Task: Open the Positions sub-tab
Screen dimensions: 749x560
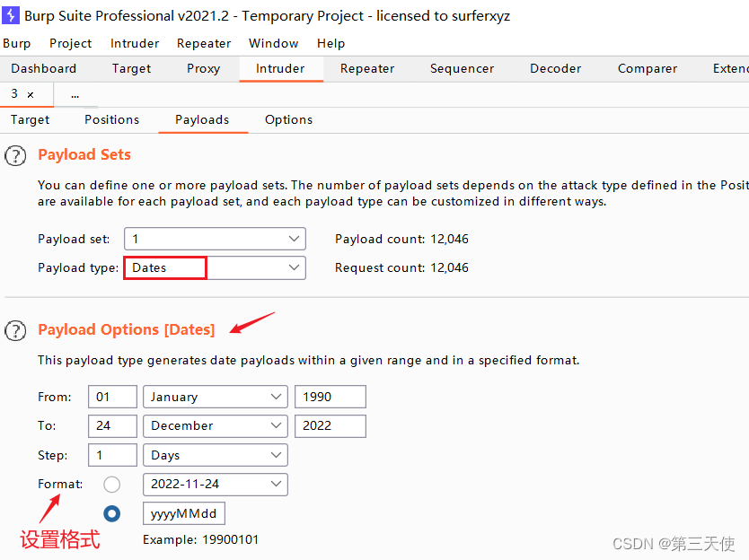Action: click(111, 120)
